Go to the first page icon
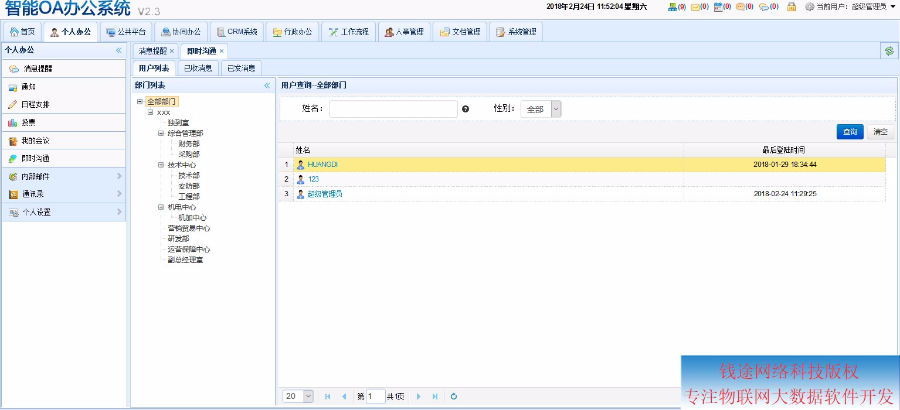 [328, 396]
